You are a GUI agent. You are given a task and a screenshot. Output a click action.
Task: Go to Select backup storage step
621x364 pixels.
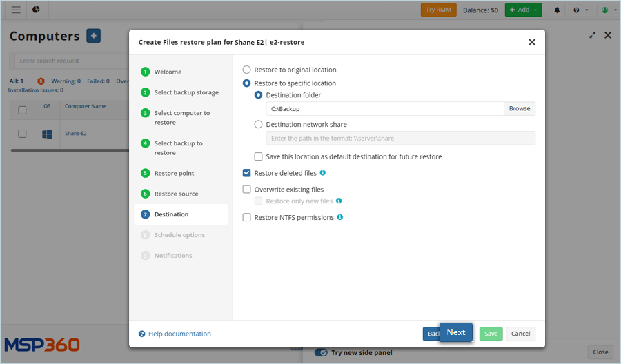point(186,92)
